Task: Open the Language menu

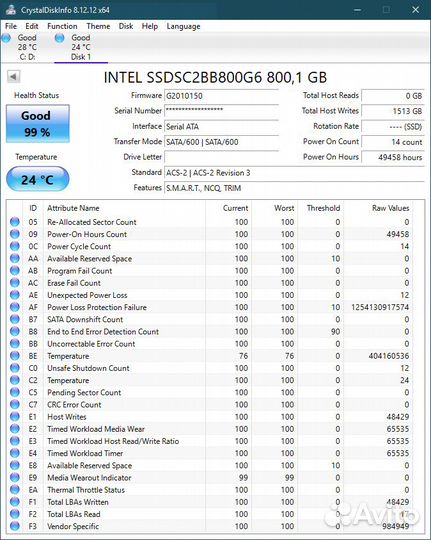Action: point(183,27)
